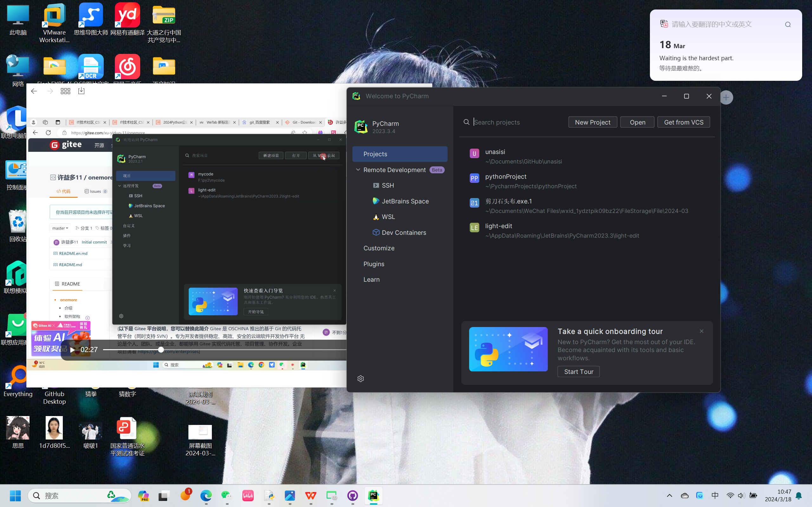The height and width of the screenshot is (507, 812).
Task: Click the pythonProject PP icon
Action: pos(474,178)
